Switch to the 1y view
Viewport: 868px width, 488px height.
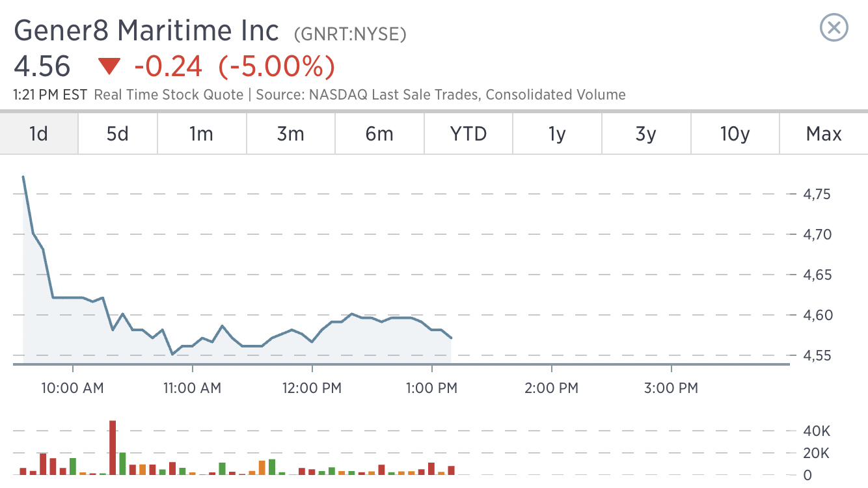(x=557, y=134)
